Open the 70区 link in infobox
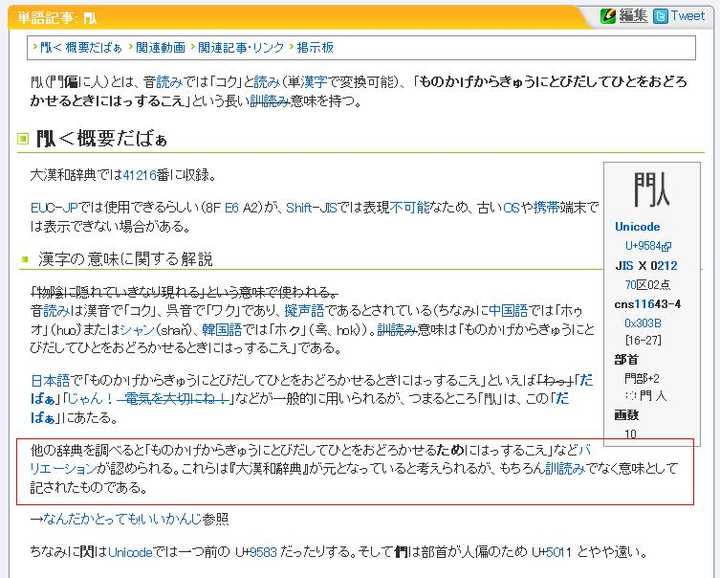 [x=636, y=285]
